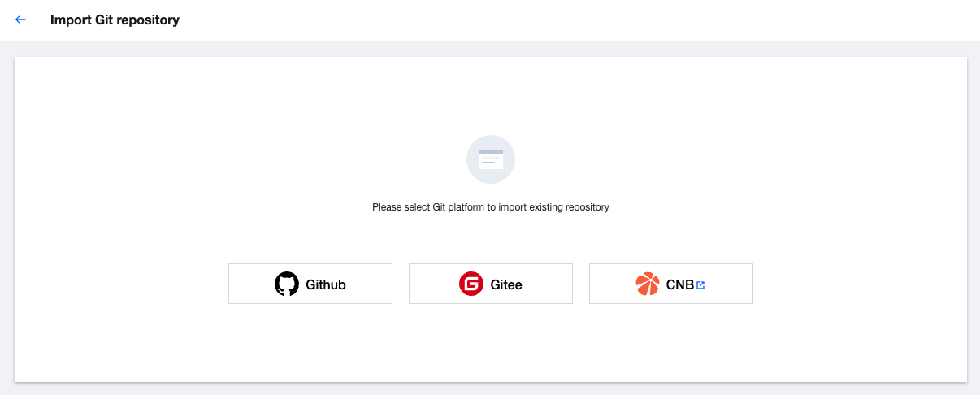The image size is (980, 395).
Task: Click the "Github" text label
Action: tap(326, 284)
